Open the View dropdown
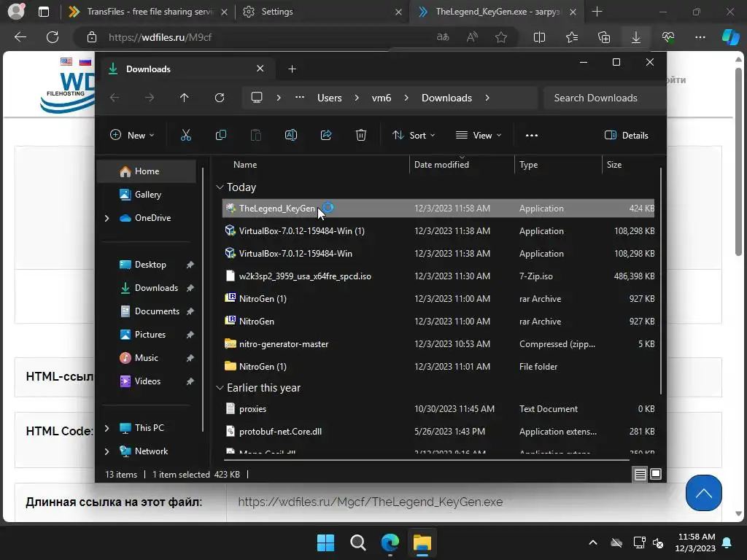The width and height of the screenshot is (747, 560). pos(479,135)
